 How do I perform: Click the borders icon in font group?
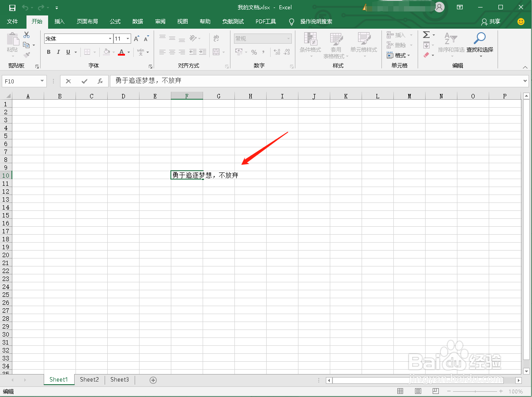click(87, 52)
